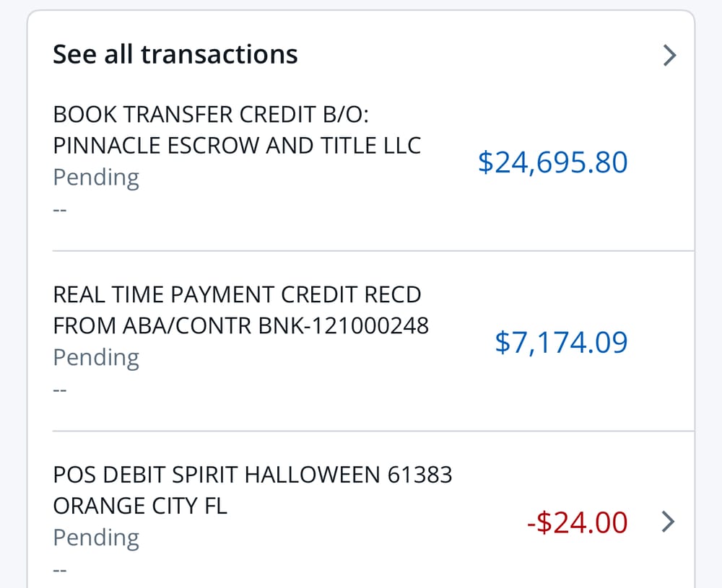Click Pending status under Real Time Payment
722x588 pixels.
tap(96, 358)
